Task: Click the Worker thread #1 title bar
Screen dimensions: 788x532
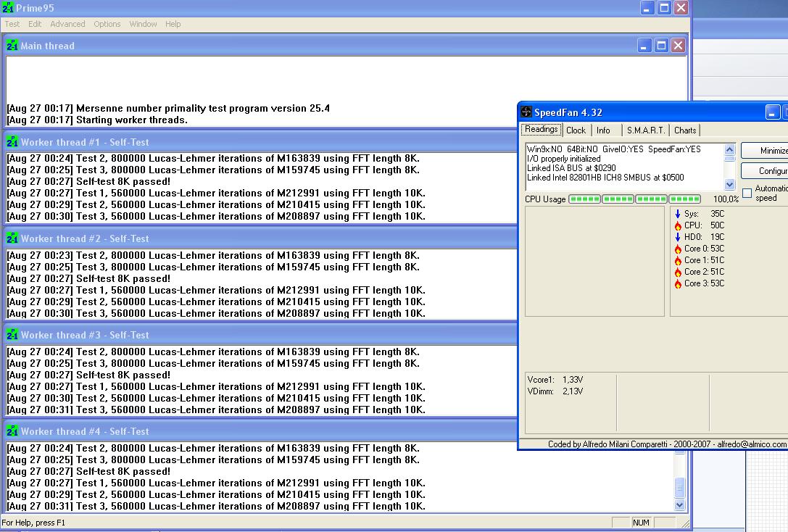Action: tap(261, 142)
